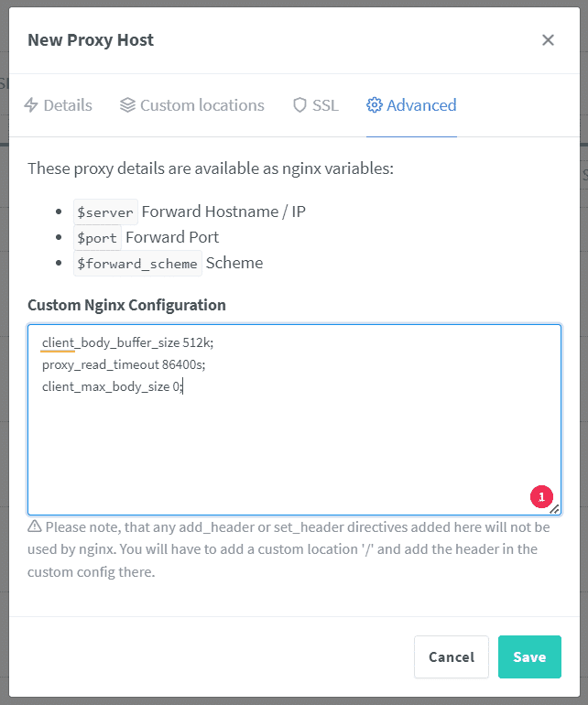
Task: Close the New Proxy Host dialog
Action: [x=548, y=40]
